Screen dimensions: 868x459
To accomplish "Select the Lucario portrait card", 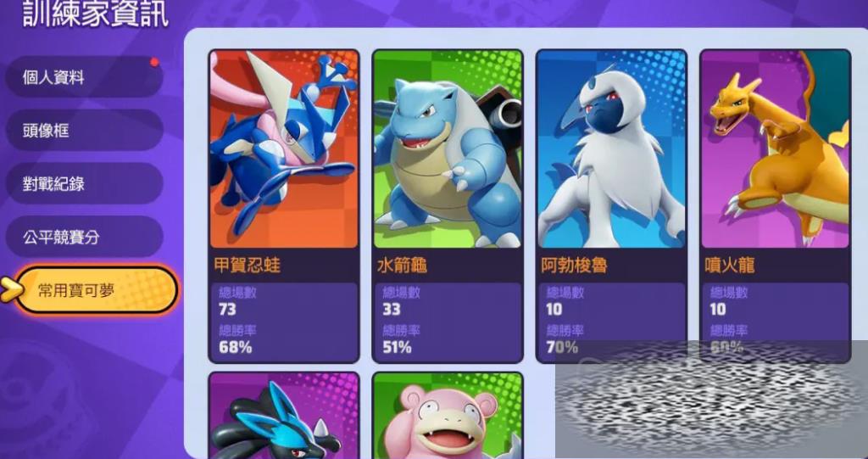I will [284, 416].
